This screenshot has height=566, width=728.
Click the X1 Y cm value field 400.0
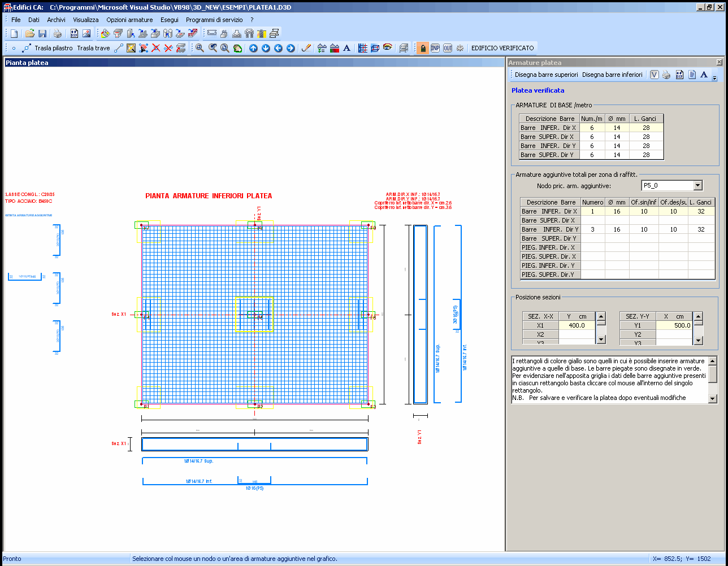(577, 325)
